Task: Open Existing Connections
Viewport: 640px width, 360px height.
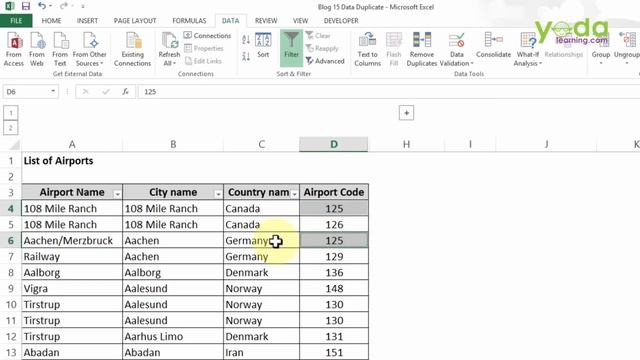Action: [132, 49]
